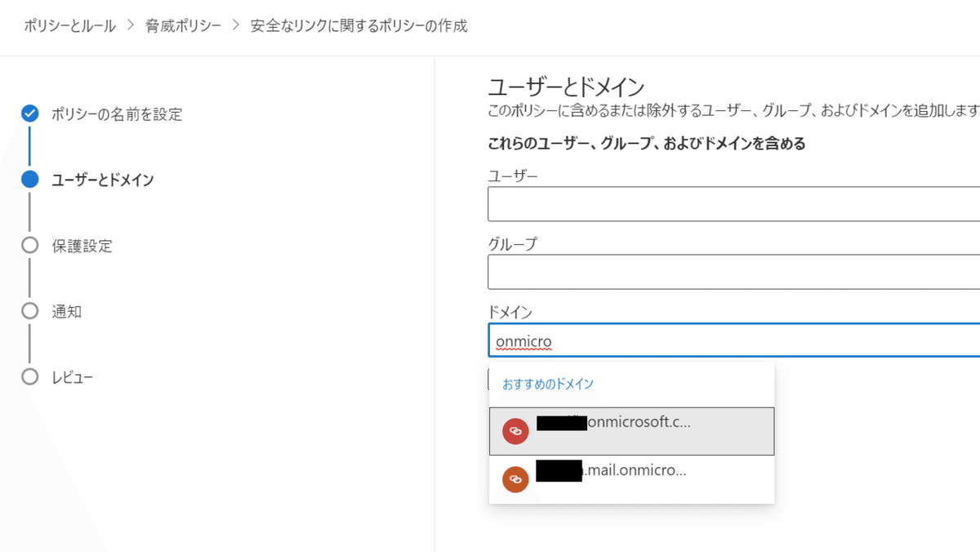Image resolution: width=980 pixels, height=552 pixels.
Task: Click into the ドメイン field containing onmicro
Action: [733, 340]
